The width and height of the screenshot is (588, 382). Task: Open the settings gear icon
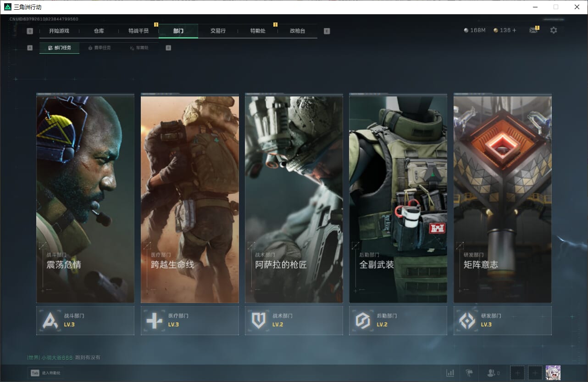(554, 30)
